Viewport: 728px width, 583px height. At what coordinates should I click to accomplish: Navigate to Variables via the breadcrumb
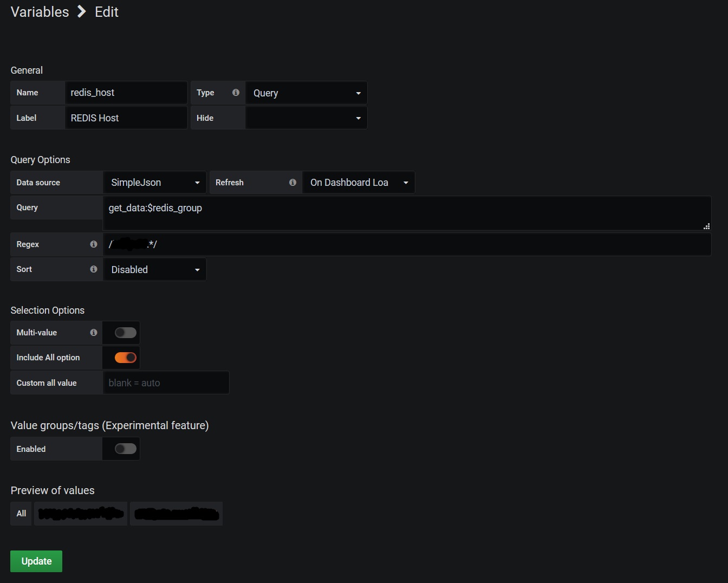40,11
